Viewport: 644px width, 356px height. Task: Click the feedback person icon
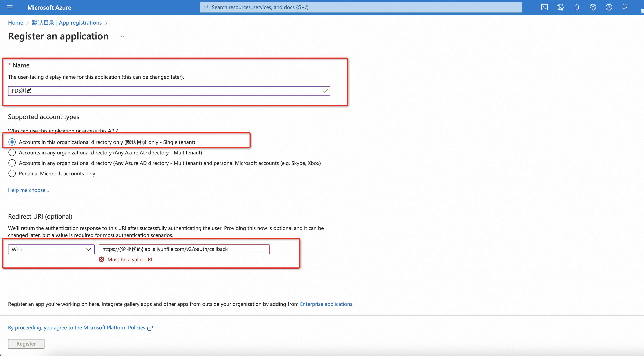(625, 7)
